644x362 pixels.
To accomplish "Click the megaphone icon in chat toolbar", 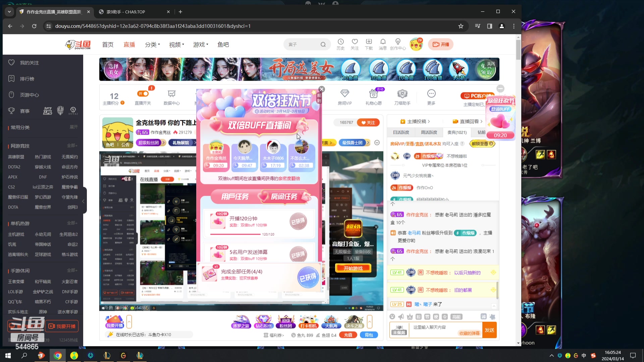I will (401, 317).
